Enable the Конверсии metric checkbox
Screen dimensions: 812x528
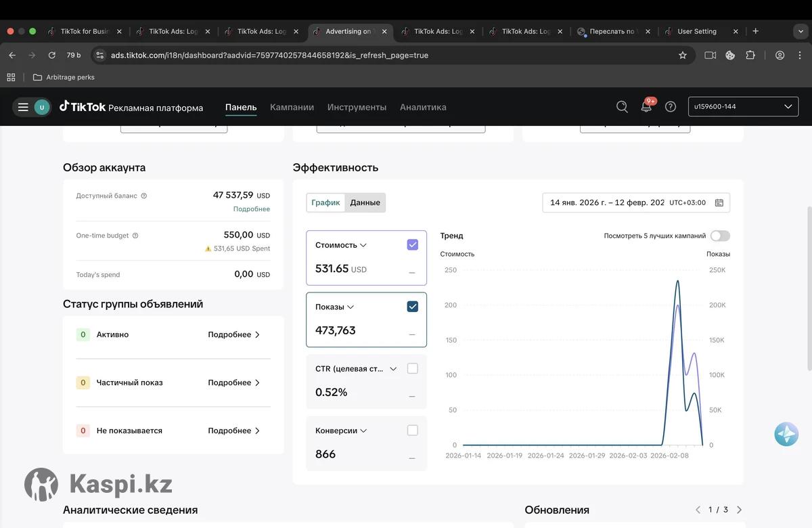(413, 431)
